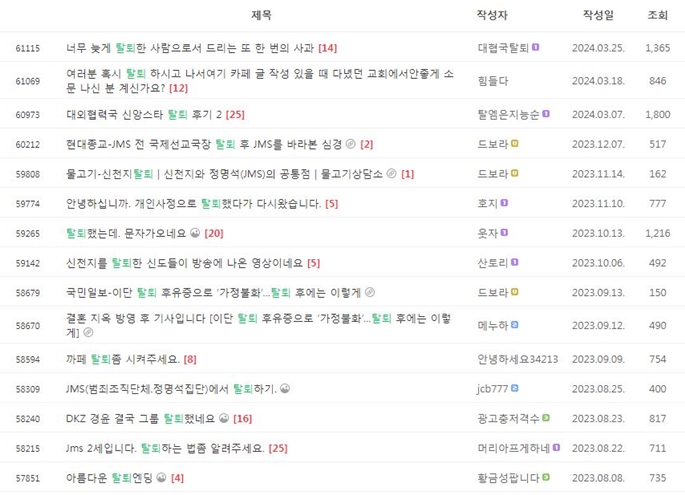
Task: Open author profile 힘들다
Action: click(x=494, y=81)
